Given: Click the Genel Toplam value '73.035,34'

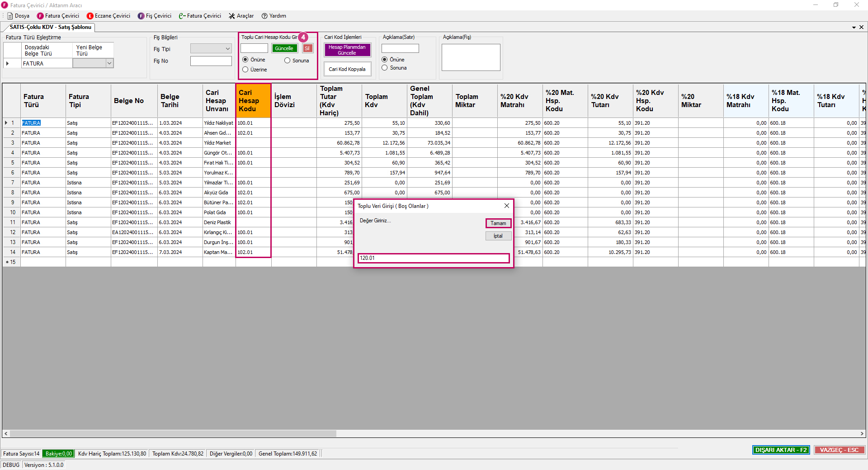Looking at the screenshot, I should (429, 143).
